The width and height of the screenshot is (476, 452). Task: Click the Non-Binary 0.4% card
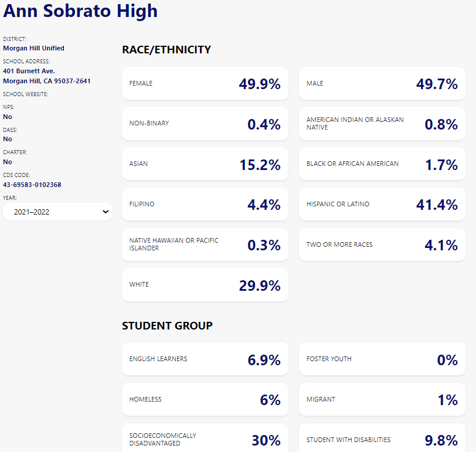pyautogui.click(x=205, y=124)
